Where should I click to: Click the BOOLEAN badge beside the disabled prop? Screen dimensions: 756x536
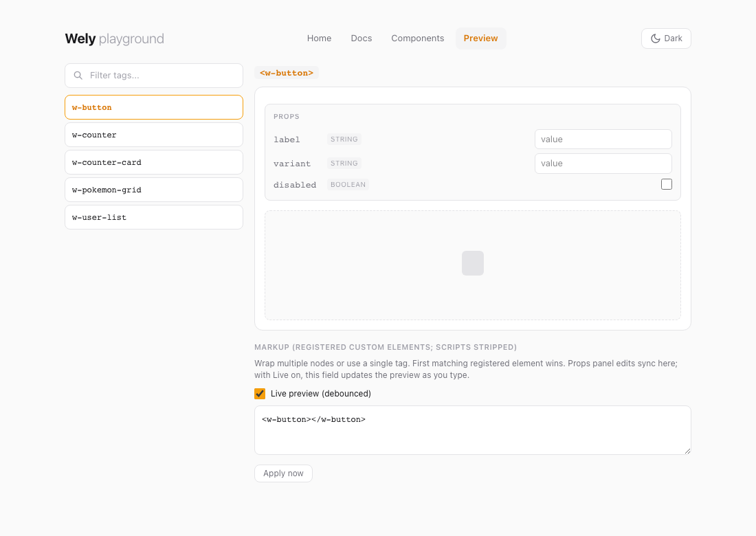point(348,184)
